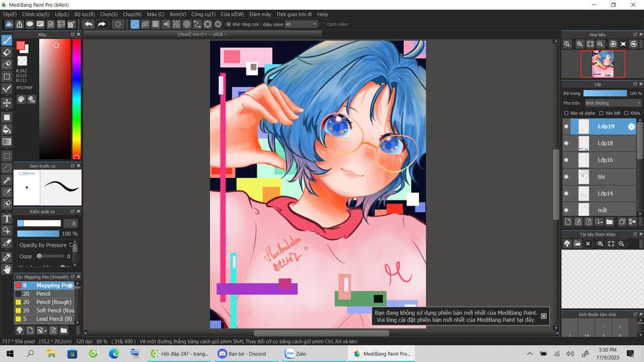Open reference image folder icon
Image resolution: width=644 pixels, height=362 pixels.
coord(577,244)
